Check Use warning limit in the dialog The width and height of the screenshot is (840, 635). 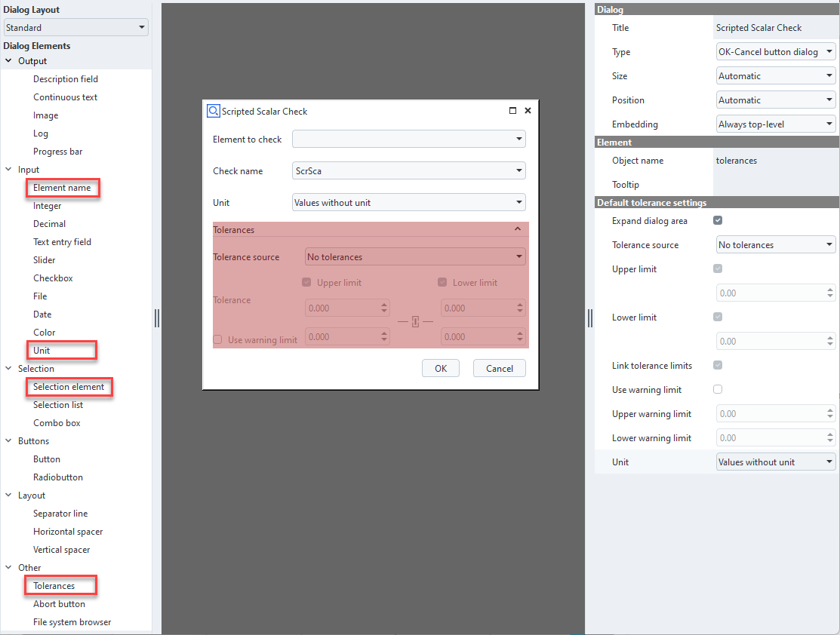click(x=217, y=340)
